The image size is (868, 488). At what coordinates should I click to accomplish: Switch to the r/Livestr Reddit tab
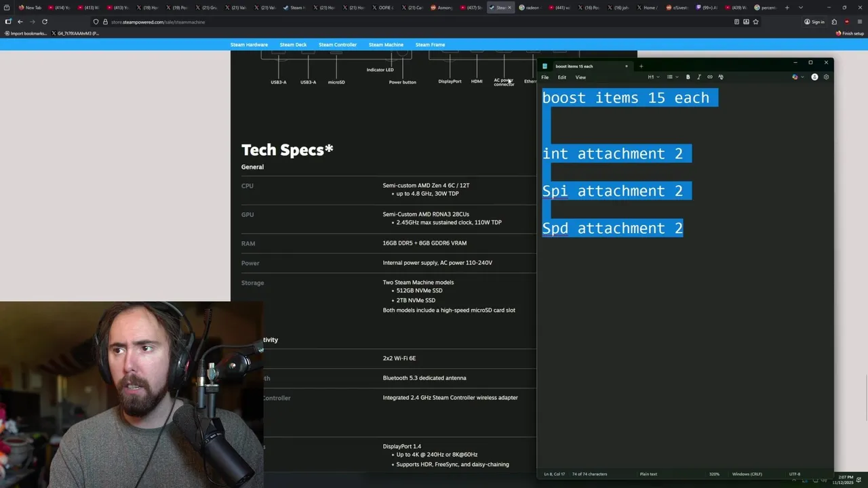[677, 7]
